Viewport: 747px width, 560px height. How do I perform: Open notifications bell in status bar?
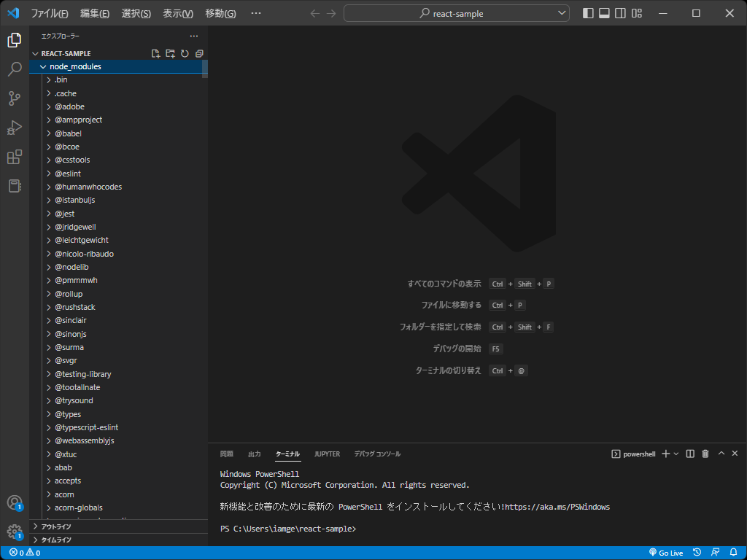click(734, 553)
